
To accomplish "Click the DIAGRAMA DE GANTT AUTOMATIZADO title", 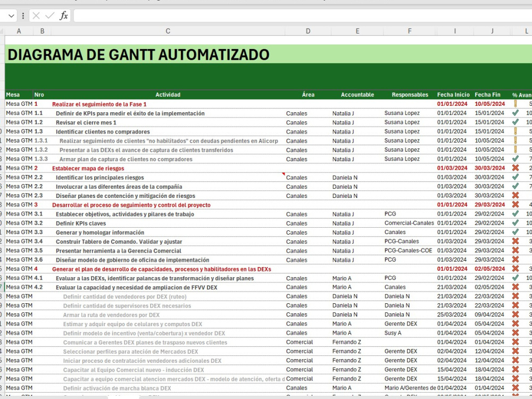I will click(138, 55).
